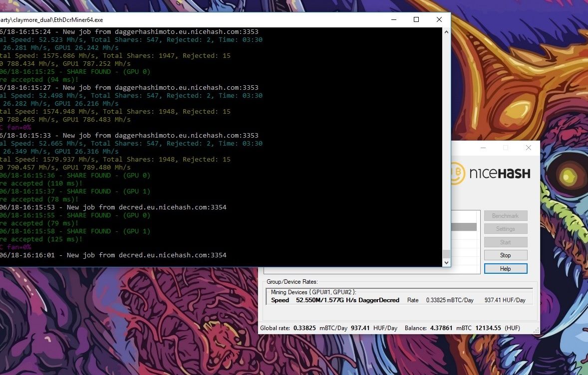Click the 12134.55 HUF balance value
Image resolution: width=588 pixels, height=375 pixels.
[488, 328]
